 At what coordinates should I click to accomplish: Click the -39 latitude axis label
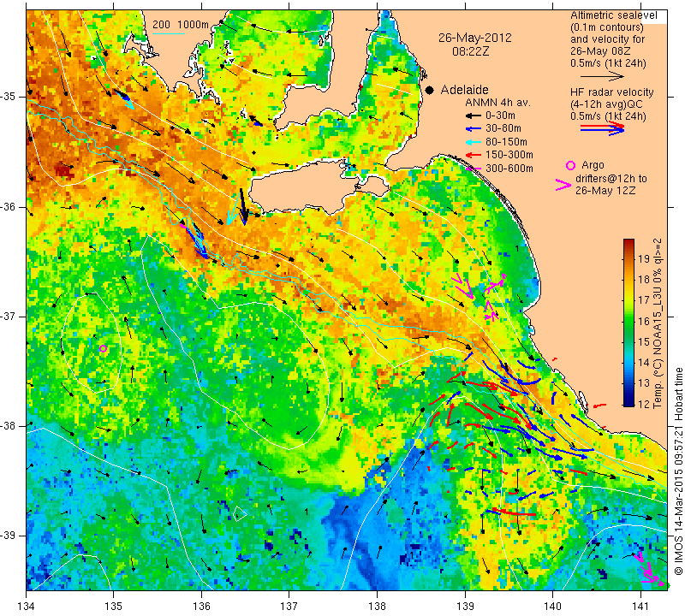tap(9, 536)
